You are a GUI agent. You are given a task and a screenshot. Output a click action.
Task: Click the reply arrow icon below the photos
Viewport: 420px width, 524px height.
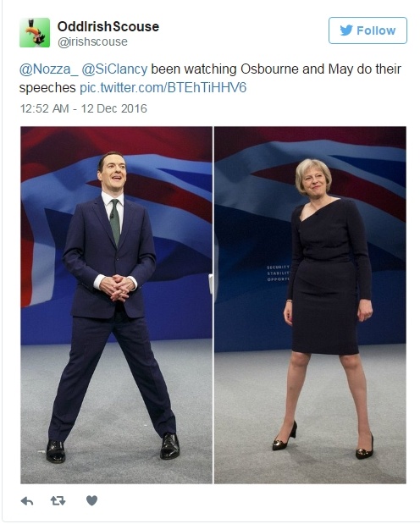27,501
